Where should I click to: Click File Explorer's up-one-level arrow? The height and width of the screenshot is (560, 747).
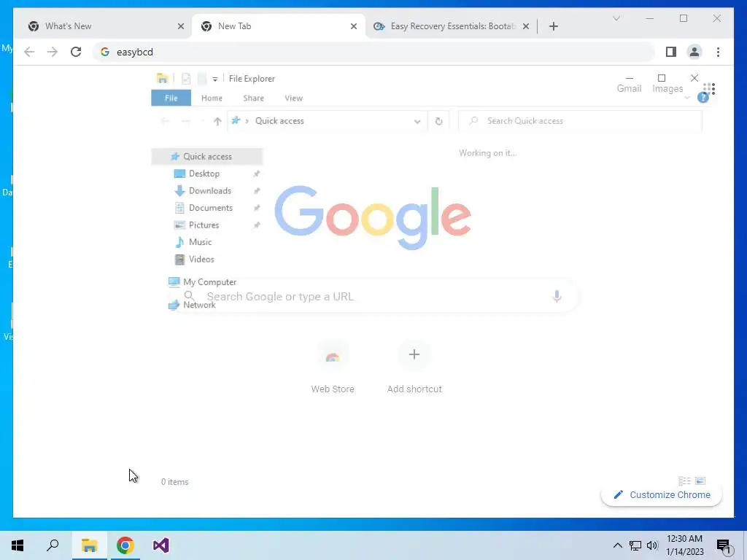point(217,121)
